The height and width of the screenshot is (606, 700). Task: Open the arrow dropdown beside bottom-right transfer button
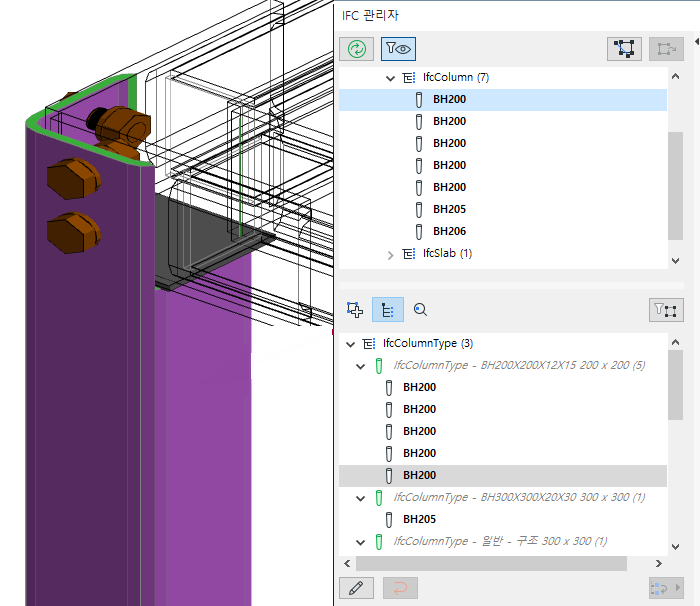[677, 588]
